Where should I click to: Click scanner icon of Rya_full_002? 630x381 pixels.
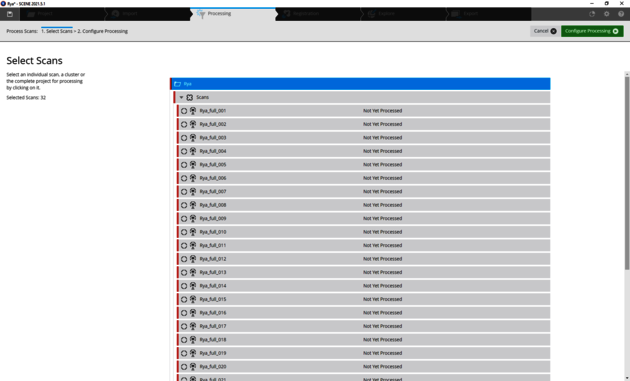(193, 124)
